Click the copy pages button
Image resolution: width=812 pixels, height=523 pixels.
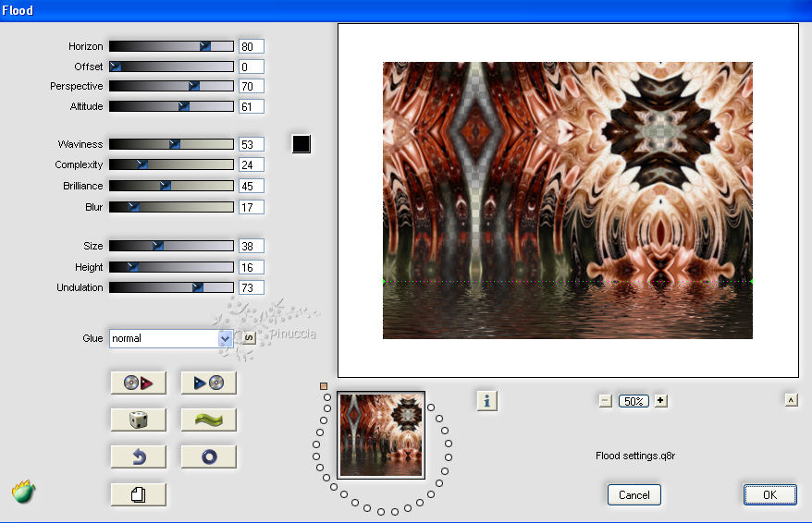(139, 494)
